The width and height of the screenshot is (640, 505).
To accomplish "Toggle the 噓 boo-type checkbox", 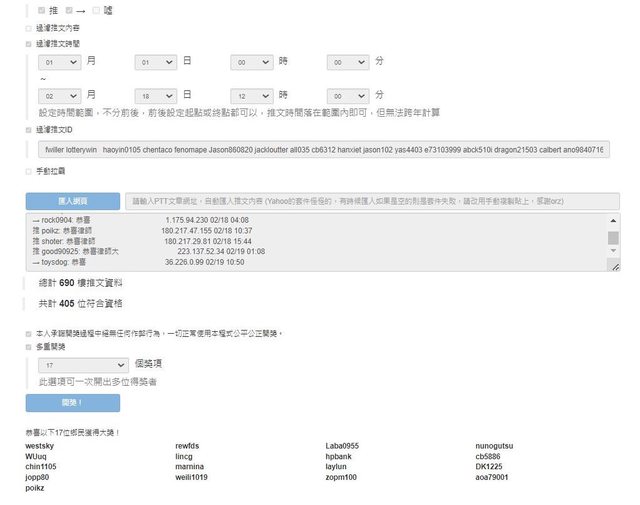I will [96, 10].
